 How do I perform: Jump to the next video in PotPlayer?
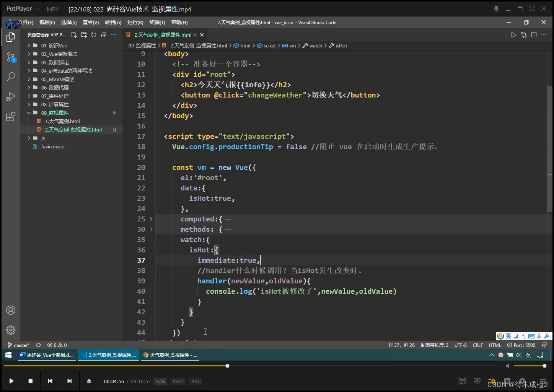69,381
